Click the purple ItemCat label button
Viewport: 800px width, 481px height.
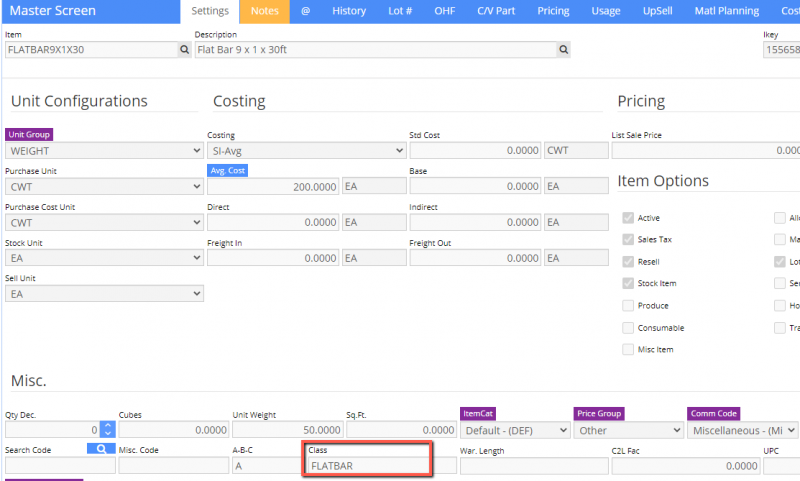pyautogui.click(x=478, y=413)
